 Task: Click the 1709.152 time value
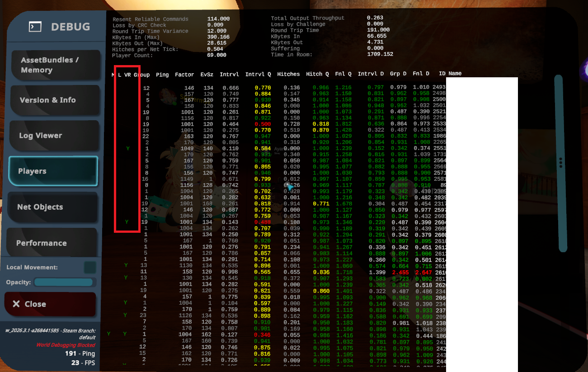[380, 54]
